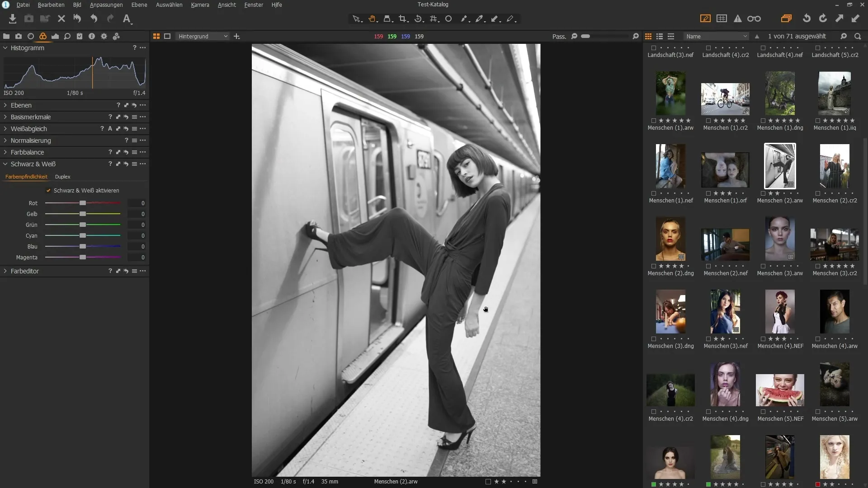Screen dimensions: 868x488
Task: Open the Capture camera tool tab
Action: (x=19, y=36)
